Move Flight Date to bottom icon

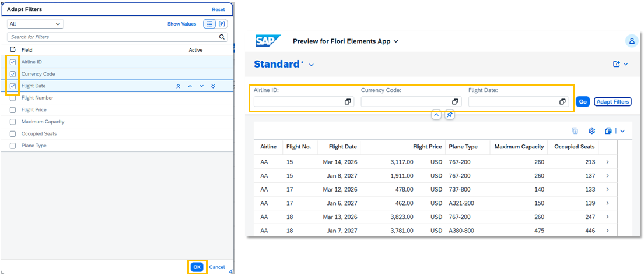[x=213, y=86]
